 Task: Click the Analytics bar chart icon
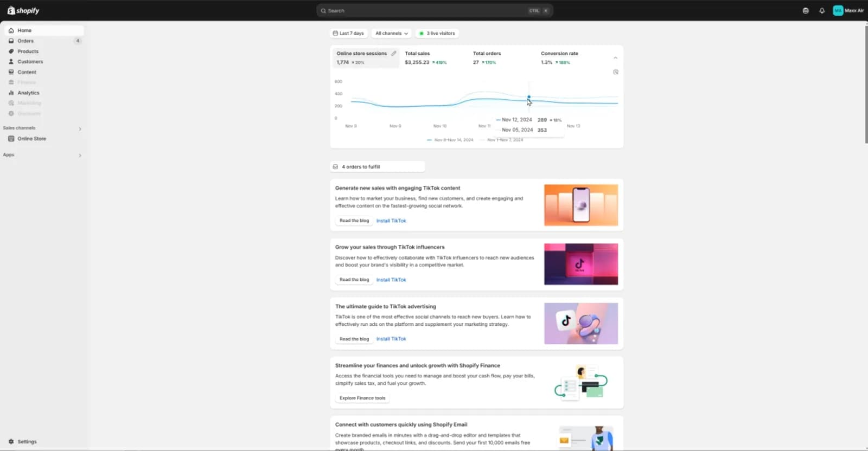[11, 93]
